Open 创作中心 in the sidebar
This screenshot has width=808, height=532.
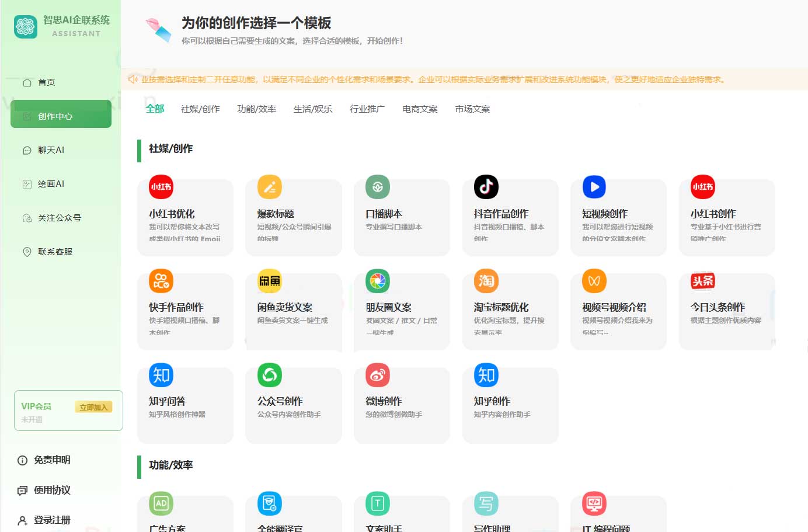point(61,114)
